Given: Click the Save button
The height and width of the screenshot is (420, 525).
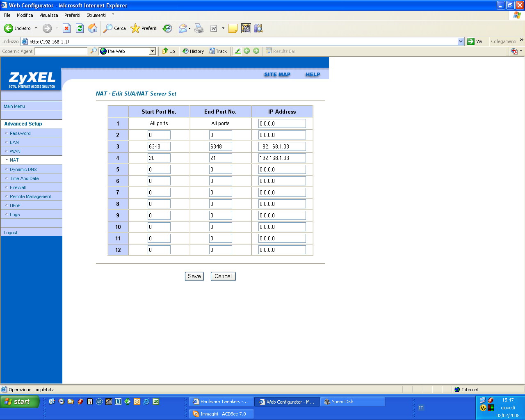Looking at the screenshot, I should tap(194, 276).
